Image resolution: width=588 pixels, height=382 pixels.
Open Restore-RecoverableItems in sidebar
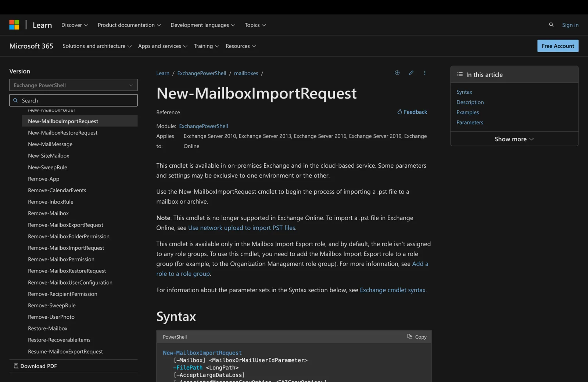pyautogui.click(x=59, y=340)
